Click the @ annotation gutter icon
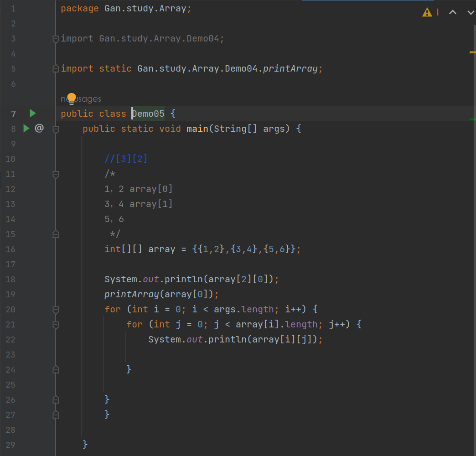This screenshot has height=456, width=476. pyautogui.click(x=39, y=128)
